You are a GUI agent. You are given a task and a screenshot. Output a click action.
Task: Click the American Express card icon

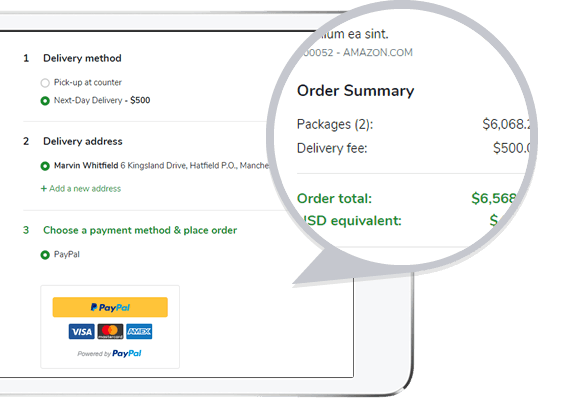[139, 332]
